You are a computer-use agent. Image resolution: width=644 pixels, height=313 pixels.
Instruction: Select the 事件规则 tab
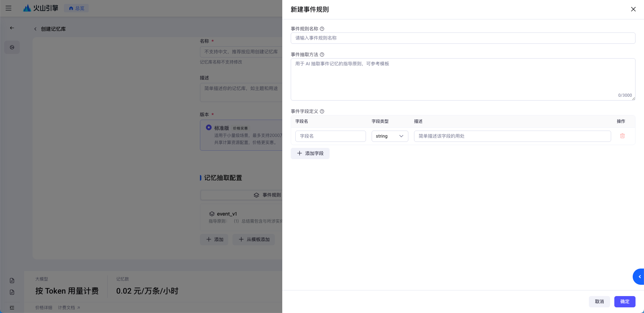267,195
